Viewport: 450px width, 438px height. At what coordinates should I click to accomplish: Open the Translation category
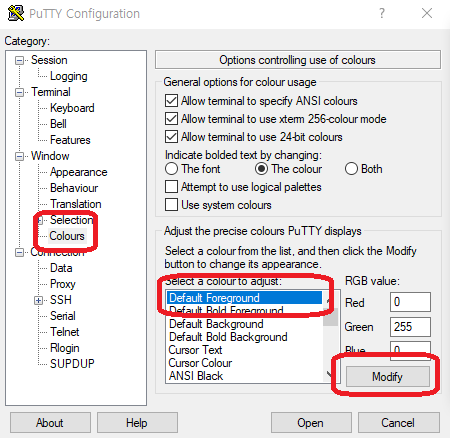pos(76,204)
